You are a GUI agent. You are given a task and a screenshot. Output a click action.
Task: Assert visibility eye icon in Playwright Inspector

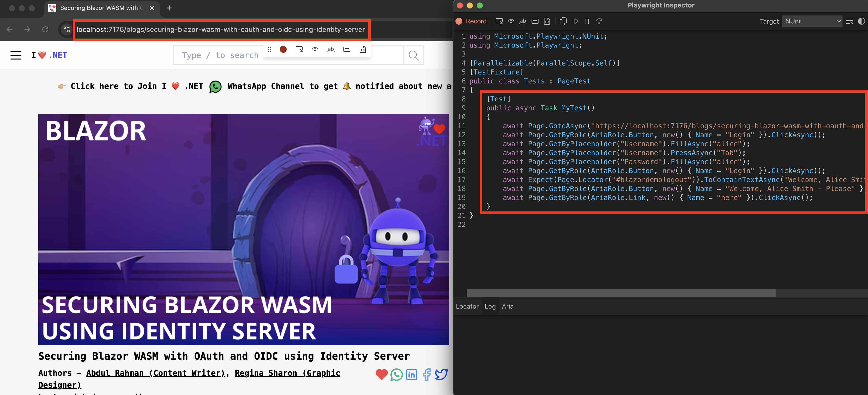511,21
